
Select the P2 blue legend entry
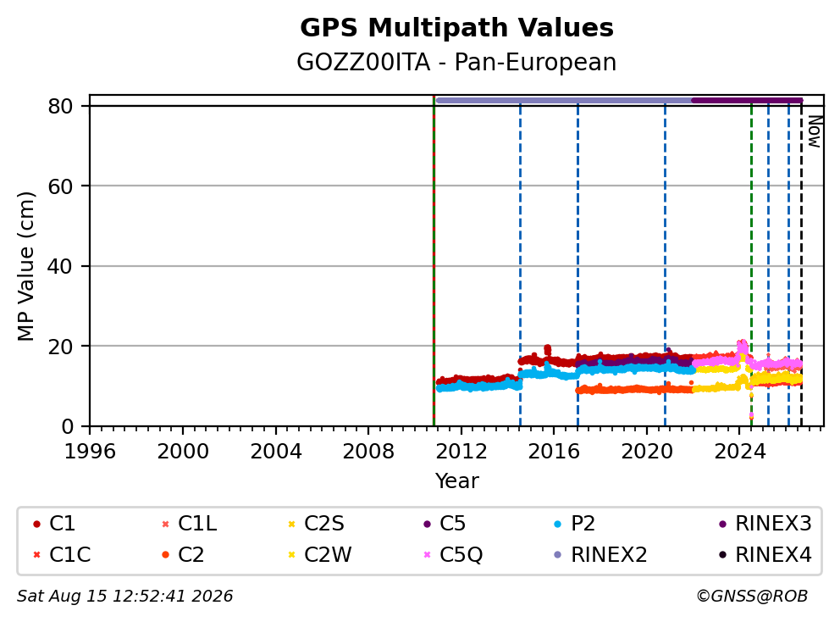(x=574, y=524)
